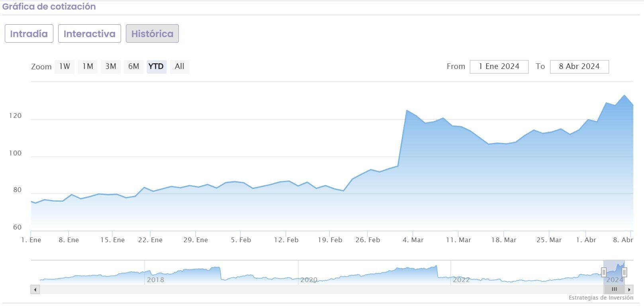Image resolution: width=644 pixels, height=308 pixels.
Task: Show All historical data
Action: (180, 67)
